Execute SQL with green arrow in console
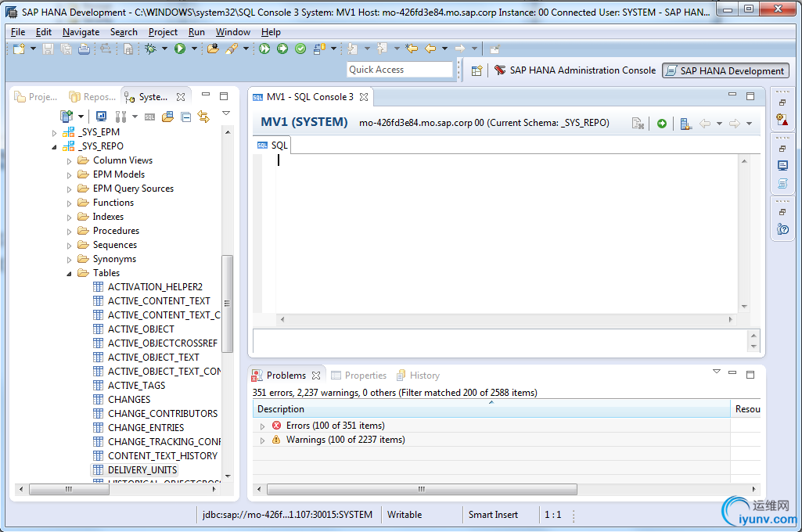 [x=662, y=124]
